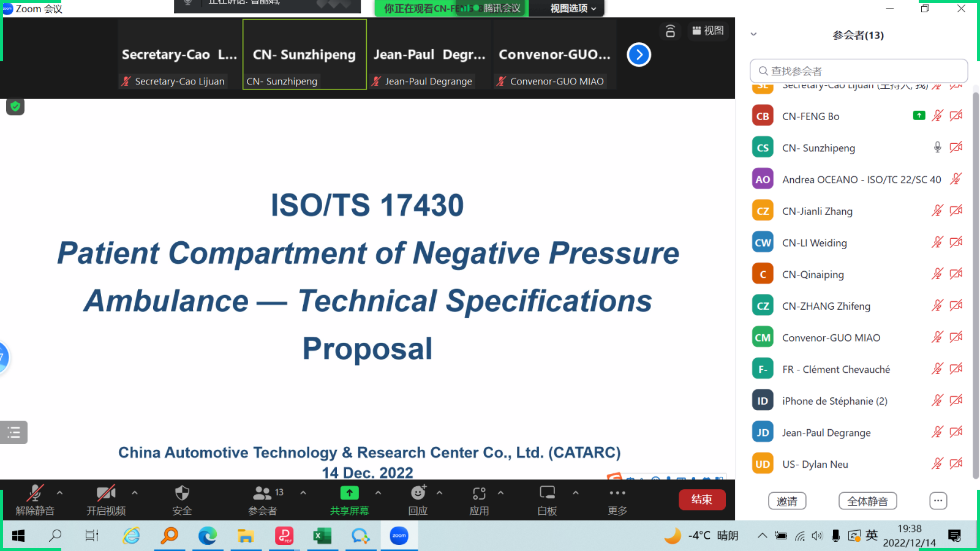Expand audio options arrow next to unmute
Viewport: 980px width, 551px height.
coord(59,493)
